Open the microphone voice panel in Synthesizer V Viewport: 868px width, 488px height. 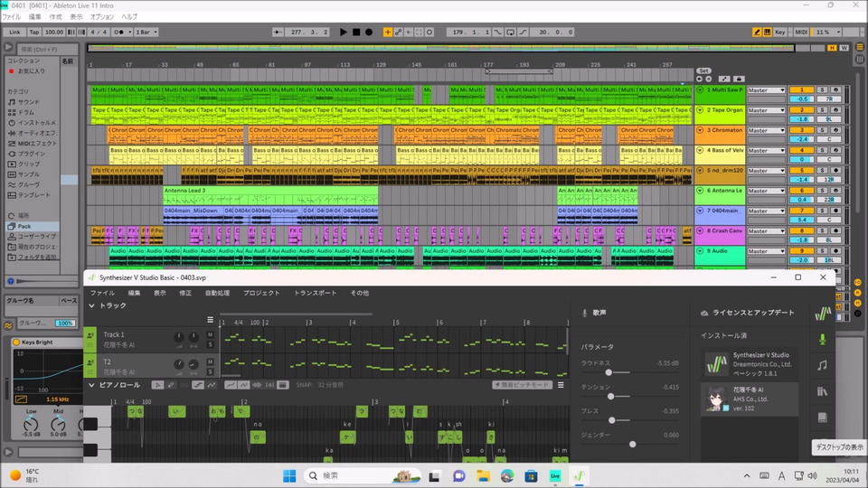pos(822,339)
